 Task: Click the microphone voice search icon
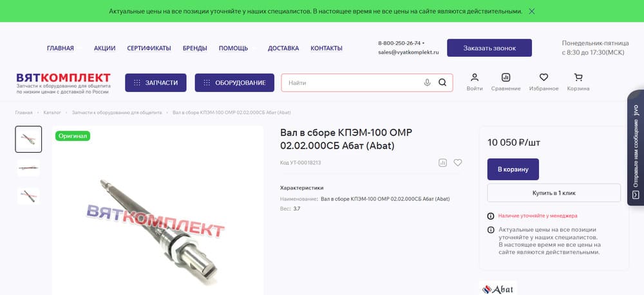pyautogui.click(x=427, y=82)
